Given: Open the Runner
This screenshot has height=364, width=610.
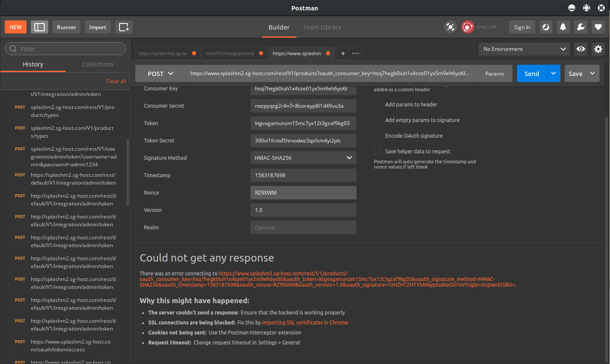Looking at the screenshot, I should coord(67,27).
